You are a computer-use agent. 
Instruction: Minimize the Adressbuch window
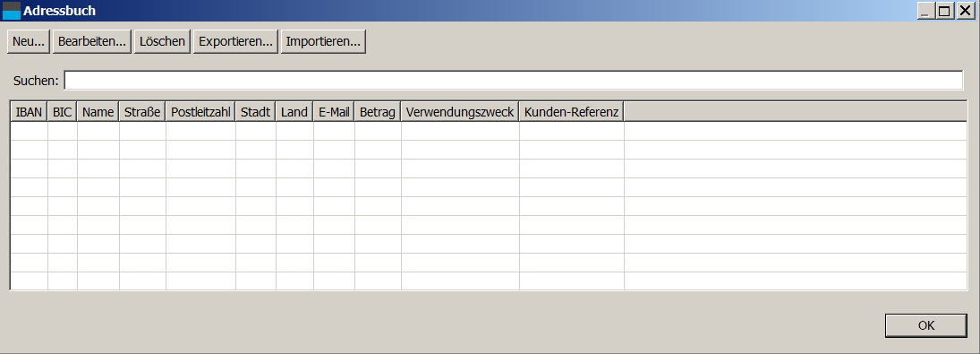point(925,11)
